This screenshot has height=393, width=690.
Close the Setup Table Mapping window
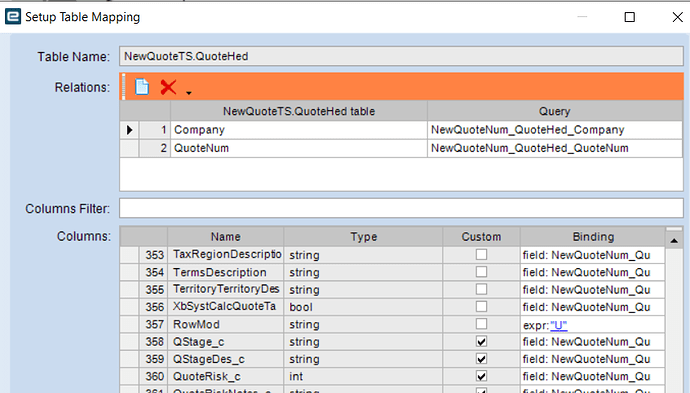coord(678,17)
